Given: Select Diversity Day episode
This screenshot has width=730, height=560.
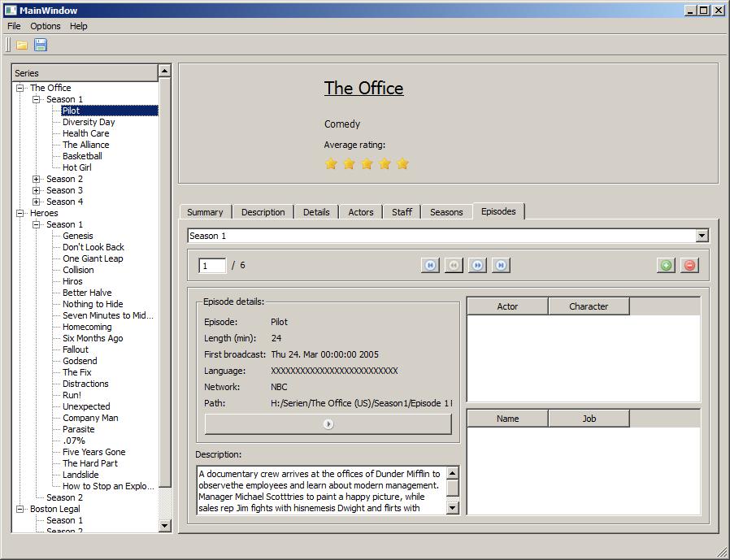Looking at the screenshot, I should click(x=89, y=122).
